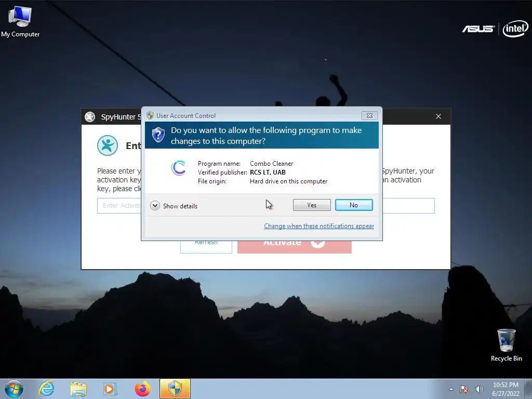
Task: Click the UAC title bar shield icon
Action: [150, 115]
